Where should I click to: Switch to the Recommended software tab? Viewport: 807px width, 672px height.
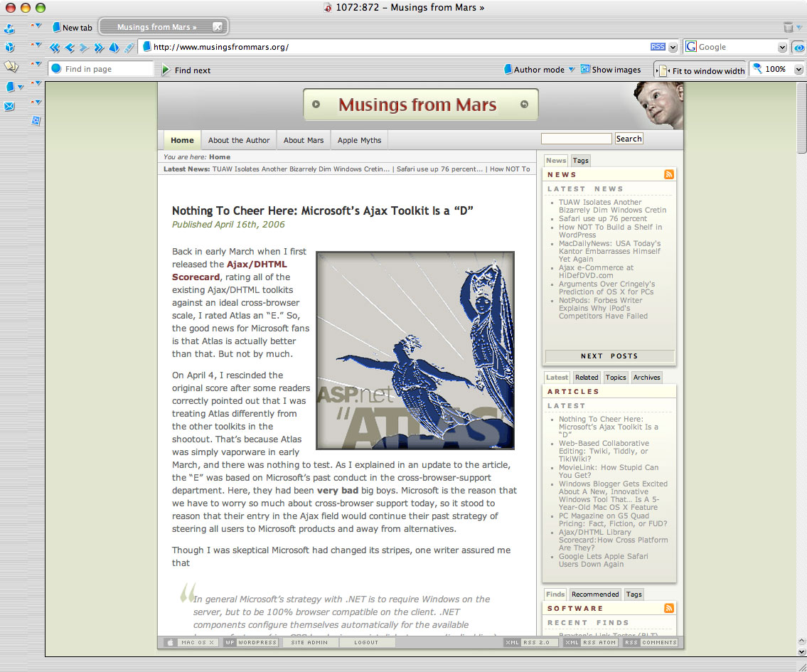point(595,594)
